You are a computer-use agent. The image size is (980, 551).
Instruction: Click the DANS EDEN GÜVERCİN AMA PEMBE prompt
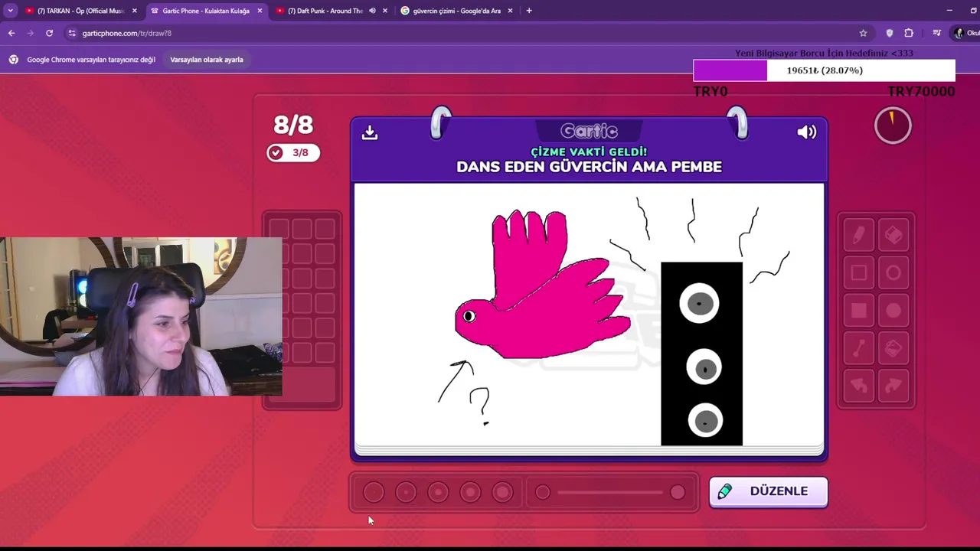[x=589, y=167]
